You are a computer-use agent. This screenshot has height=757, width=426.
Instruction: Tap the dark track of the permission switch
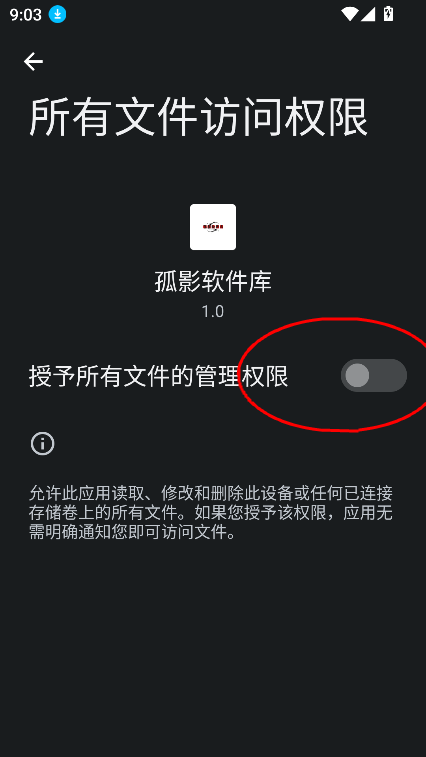tap(389, 375)
